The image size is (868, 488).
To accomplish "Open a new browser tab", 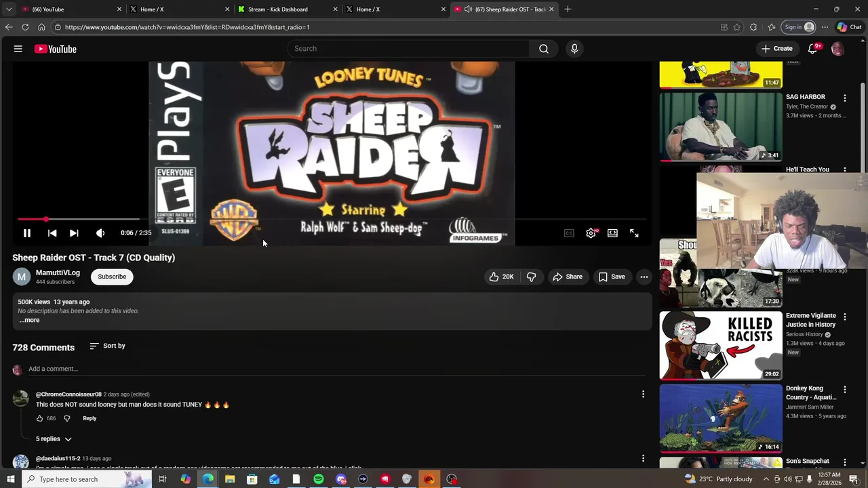I will pyautogui.click(x=568, y=9).
